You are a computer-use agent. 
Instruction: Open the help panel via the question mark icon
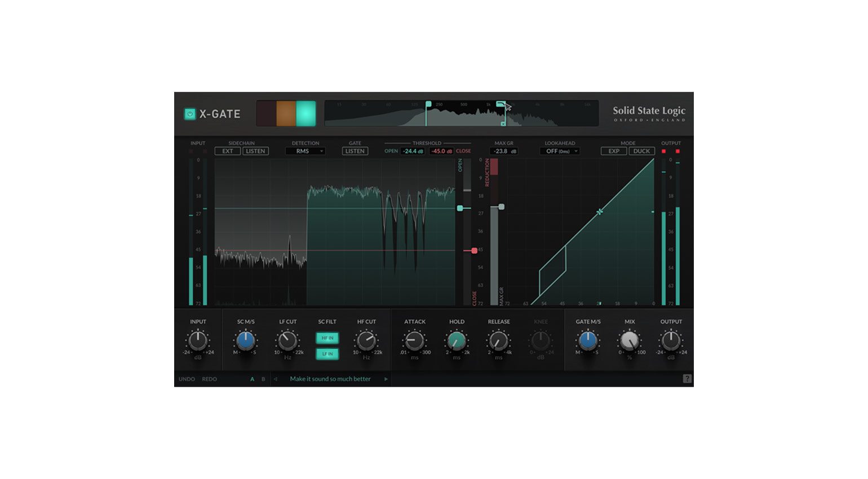687,378
